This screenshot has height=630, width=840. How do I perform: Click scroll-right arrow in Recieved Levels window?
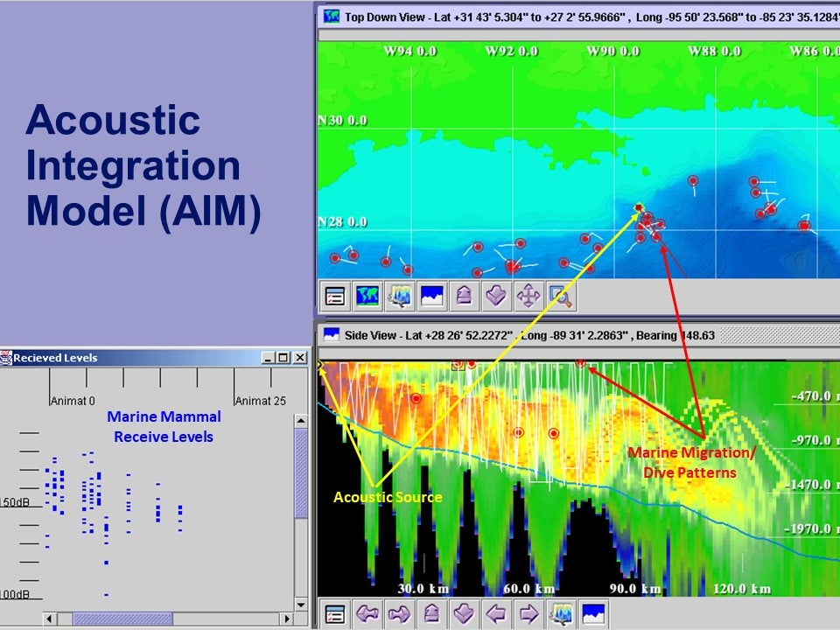(287, 619)
